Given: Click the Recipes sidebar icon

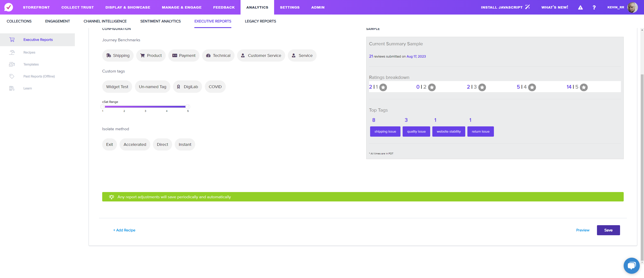Looking at the screenshot, I should (x=12, y=52).
